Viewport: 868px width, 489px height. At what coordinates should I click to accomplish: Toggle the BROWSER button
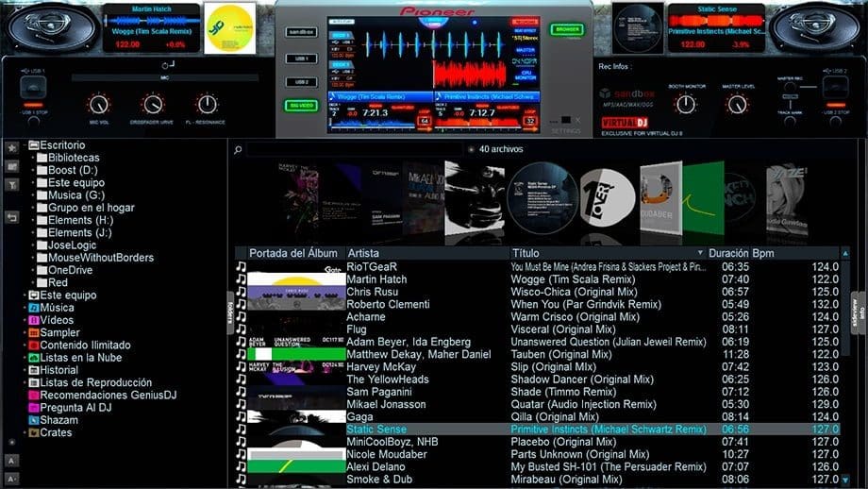tap(567, 29)
